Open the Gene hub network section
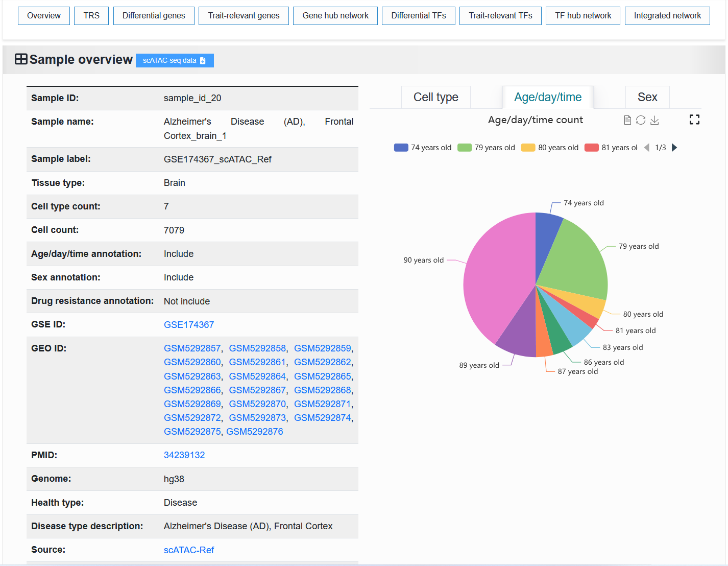 coord(335,16)
